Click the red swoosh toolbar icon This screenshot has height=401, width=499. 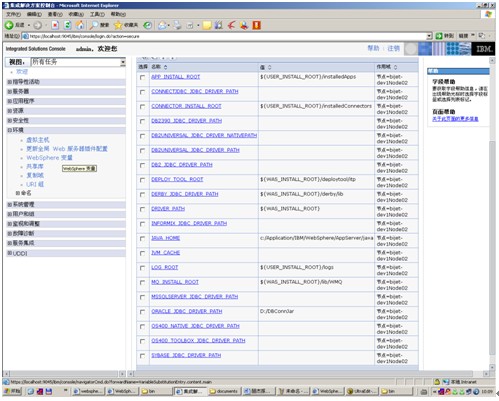point(232,25)
